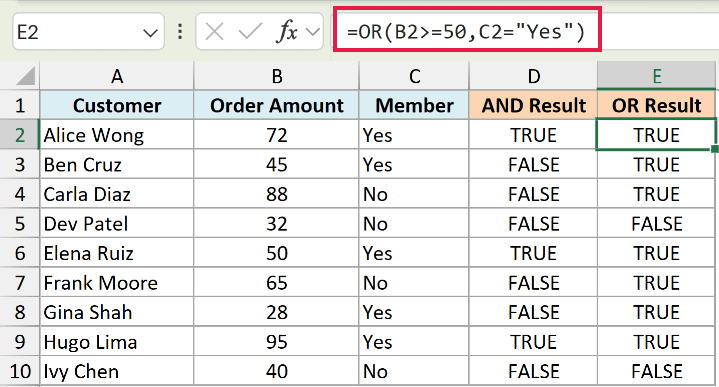Select the Ivy Chen cell
This screenshot has width=719, height=387.
(117, 371)
